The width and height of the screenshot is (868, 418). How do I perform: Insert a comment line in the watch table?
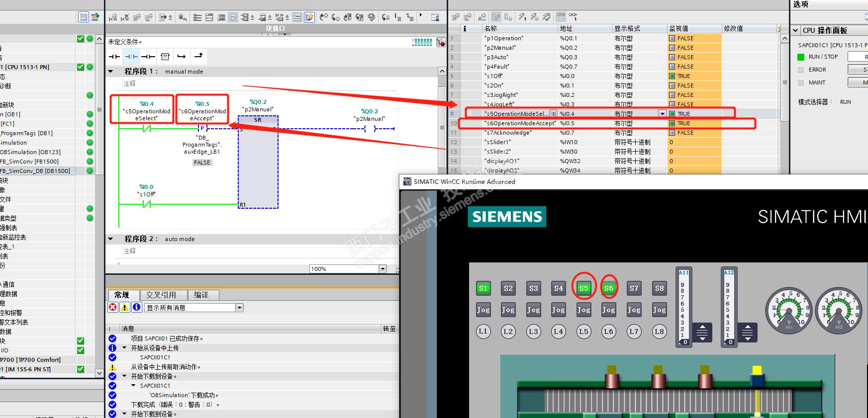coord(482,17)
